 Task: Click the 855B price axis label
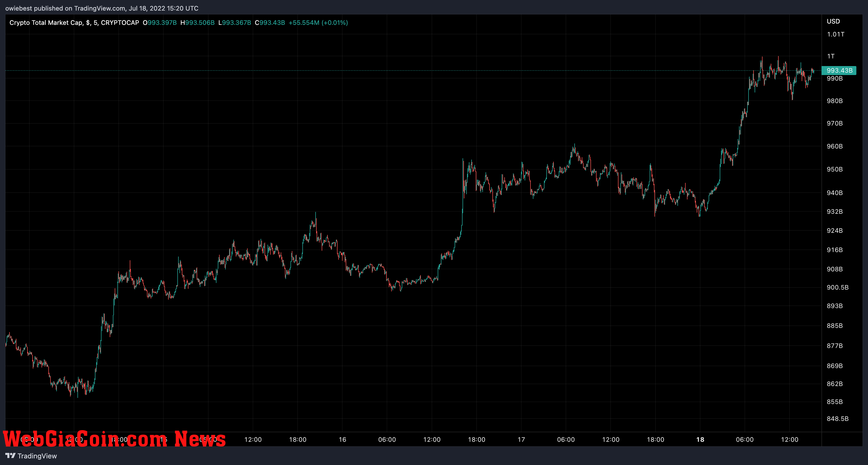click(x=835, y=402)
